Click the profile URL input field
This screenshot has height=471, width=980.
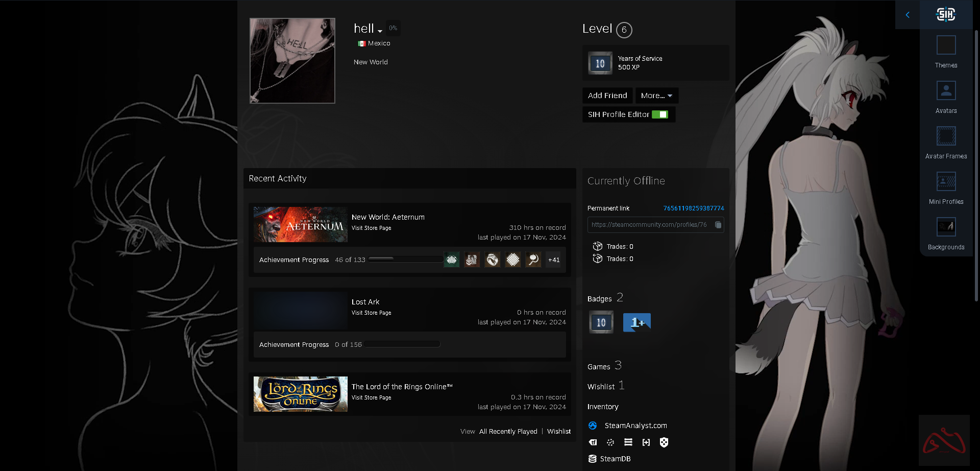point(649,225)
